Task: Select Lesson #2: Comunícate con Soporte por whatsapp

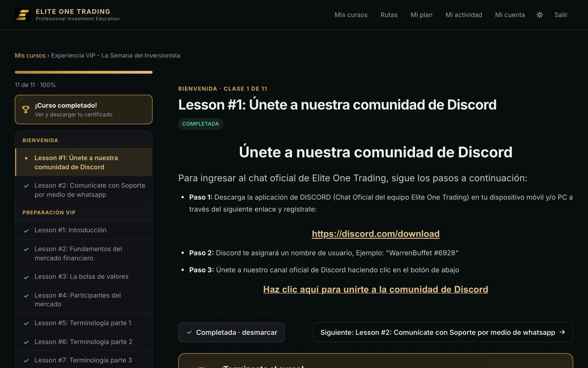Action: coord(84,190)
